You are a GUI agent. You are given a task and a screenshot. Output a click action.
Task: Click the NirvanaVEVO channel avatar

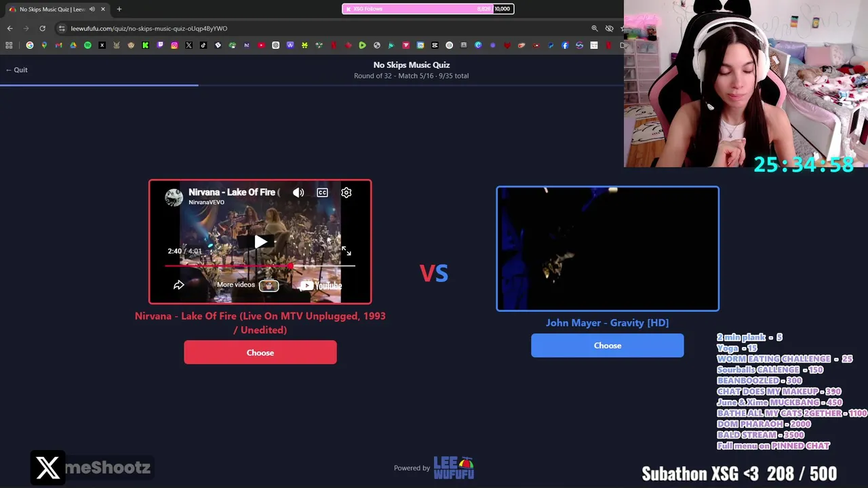coord(174,197)
